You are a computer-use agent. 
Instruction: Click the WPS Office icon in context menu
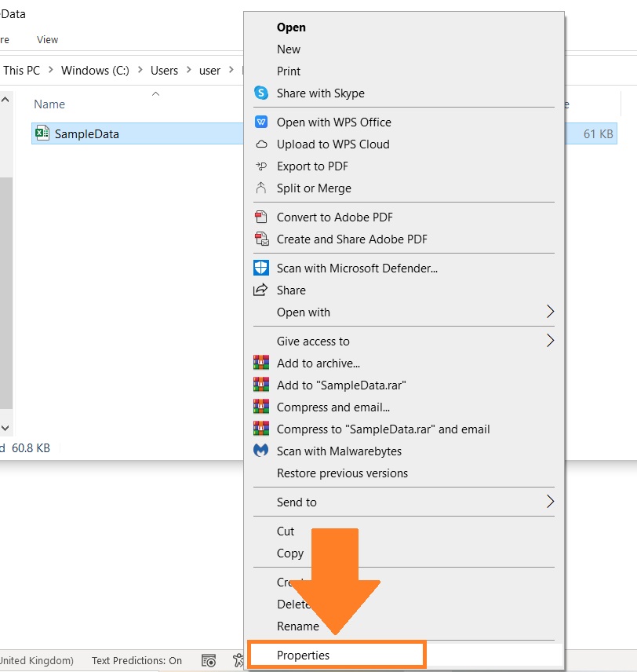coord(261,122)
